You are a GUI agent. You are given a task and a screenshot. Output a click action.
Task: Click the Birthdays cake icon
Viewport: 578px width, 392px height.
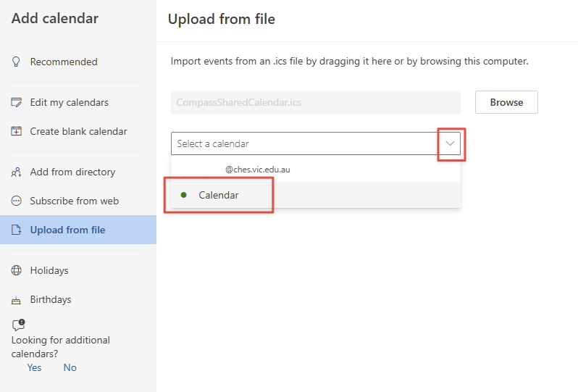point(17,300)
